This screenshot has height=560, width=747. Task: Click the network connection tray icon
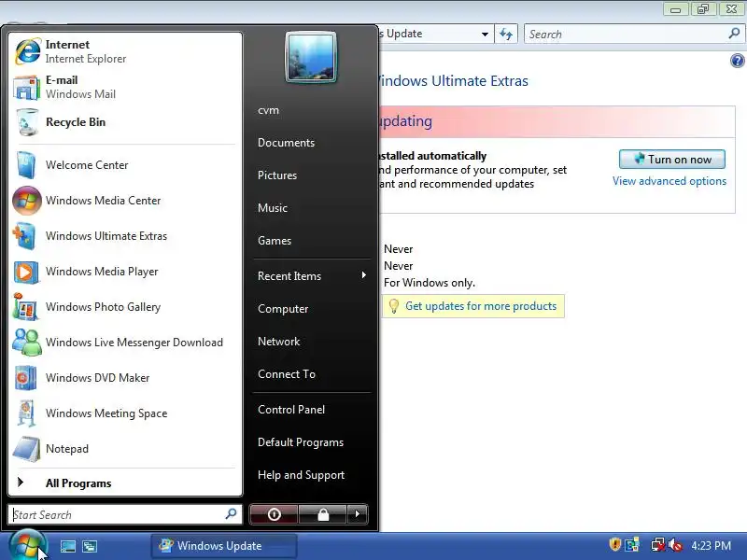[x=658, y=544]
